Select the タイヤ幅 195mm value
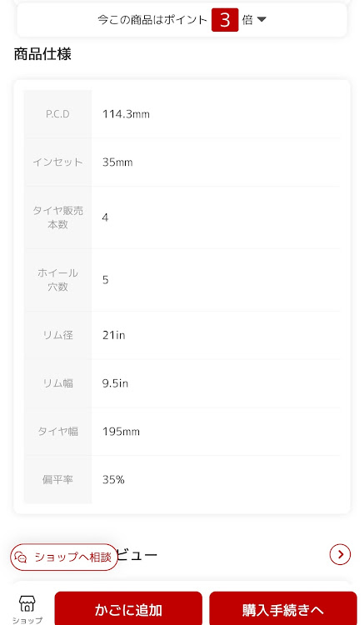Screen dimensions: 364x625 click(x=121, y=432)
